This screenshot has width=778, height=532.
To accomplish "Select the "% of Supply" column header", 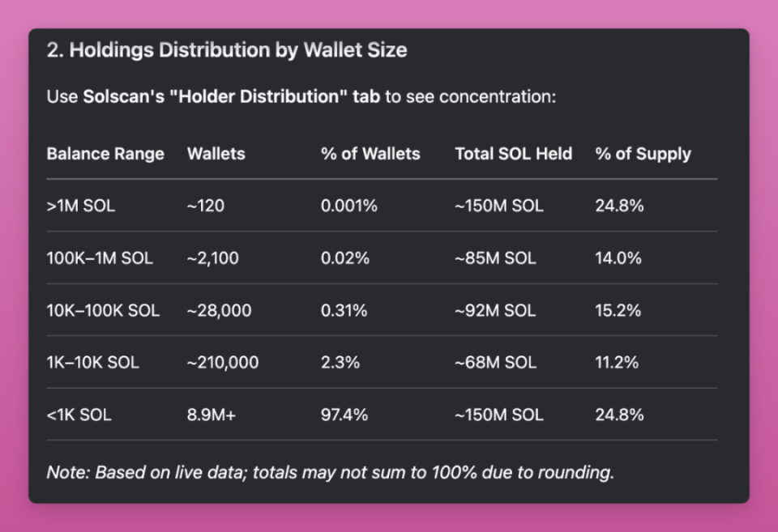I will coord(643,154).
